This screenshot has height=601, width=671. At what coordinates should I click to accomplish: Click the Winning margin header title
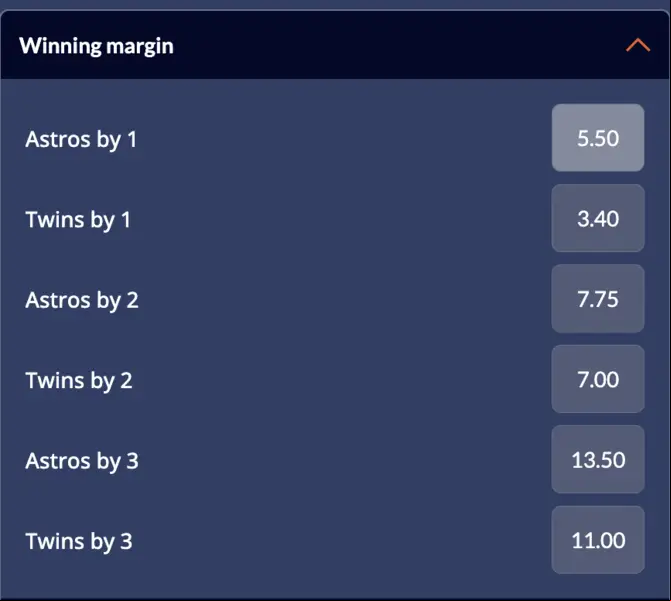coord(96,46)
